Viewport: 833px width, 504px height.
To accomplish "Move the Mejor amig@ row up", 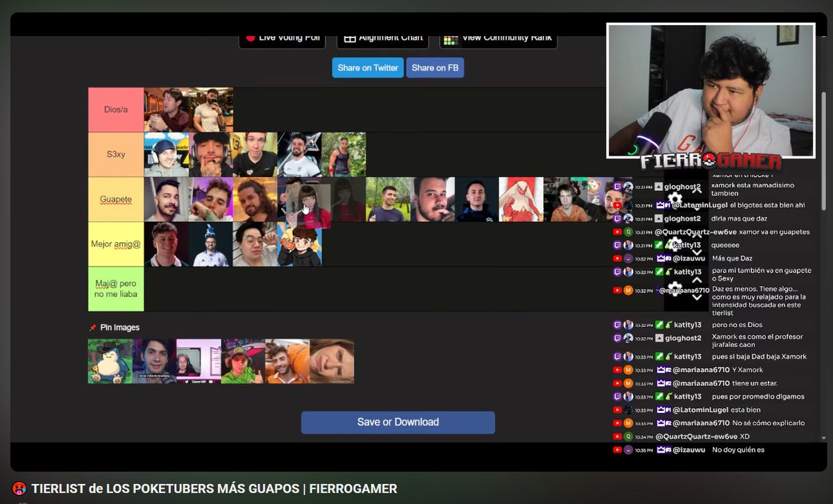I will tap(697, 236).
